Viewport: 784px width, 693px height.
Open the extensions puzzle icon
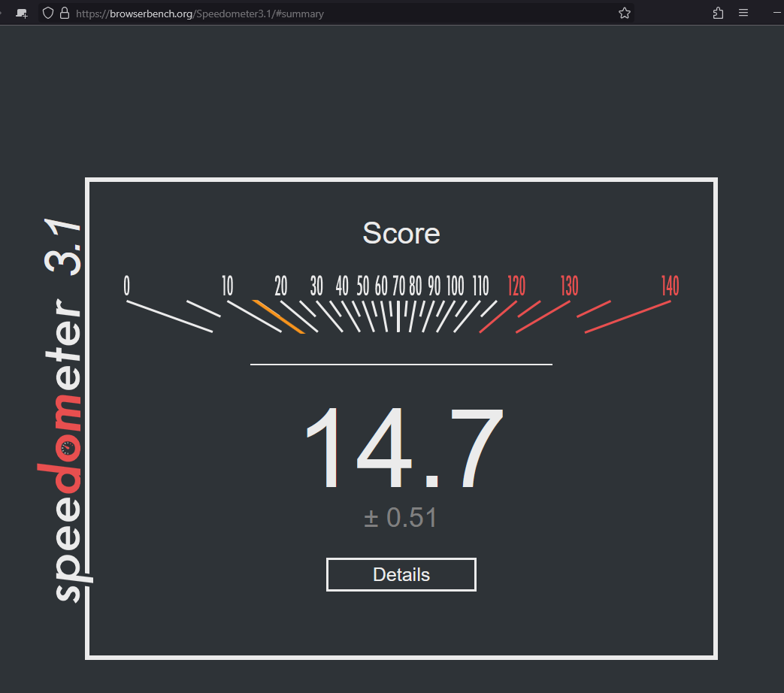click(718, 14)
